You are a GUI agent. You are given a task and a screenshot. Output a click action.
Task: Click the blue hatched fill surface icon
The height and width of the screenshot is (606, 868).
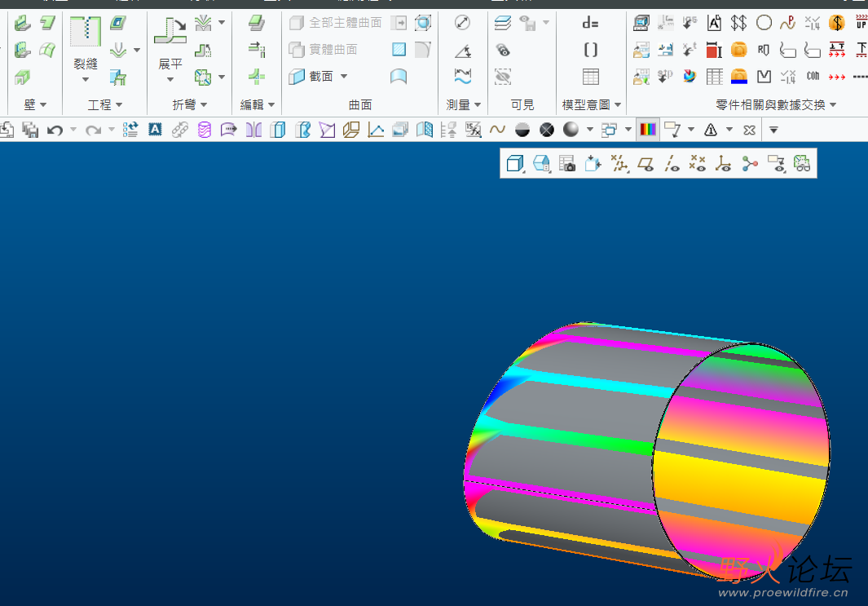pos(399,49)
